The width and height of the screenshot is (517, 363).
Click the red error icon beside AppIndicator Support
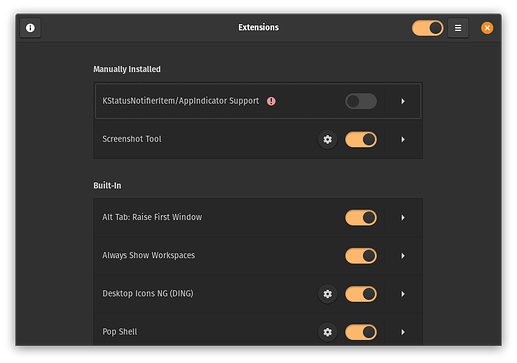[x=271, y=101]
